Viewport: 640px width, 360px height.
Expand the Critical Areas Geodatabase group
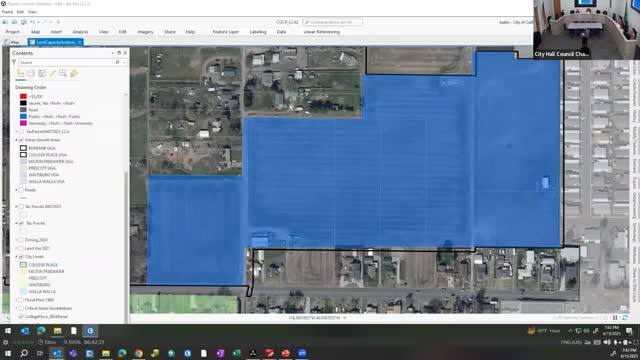point(17,308)
